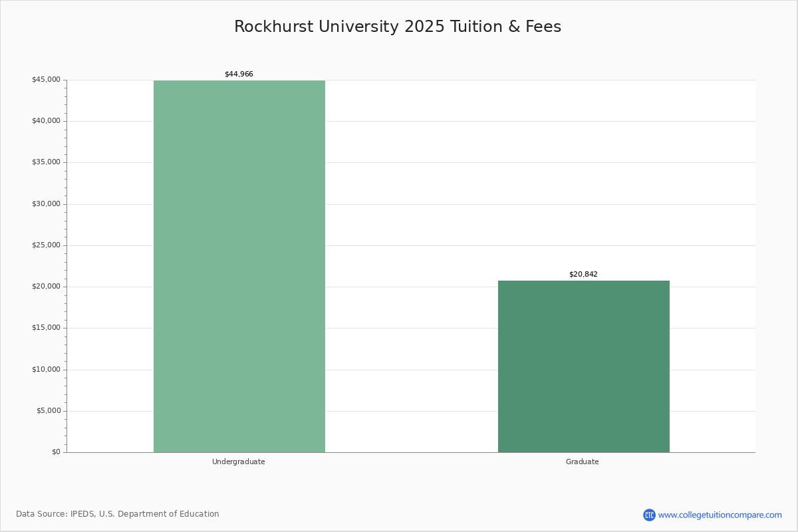798x532 pixels.
Task: Click the Graduate x-axis label
Action: click(583, 462)
